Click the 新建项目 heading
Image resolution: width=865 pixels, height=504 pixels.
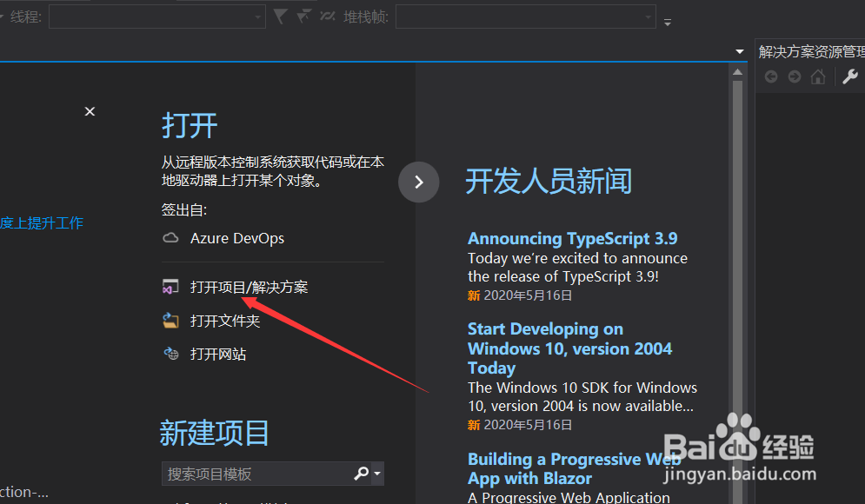(x=215, y=433)
